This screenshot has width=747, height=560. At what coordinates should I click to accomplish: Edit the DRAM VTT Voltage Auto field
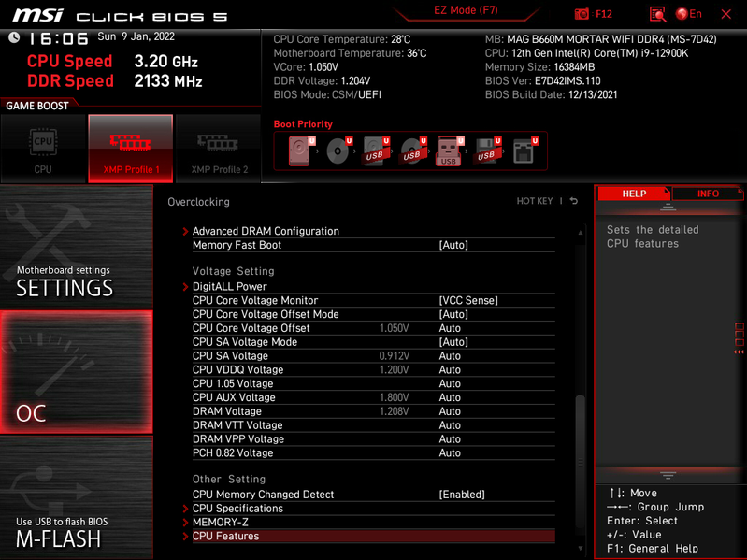pyautogui.click(x=450, y=424)
